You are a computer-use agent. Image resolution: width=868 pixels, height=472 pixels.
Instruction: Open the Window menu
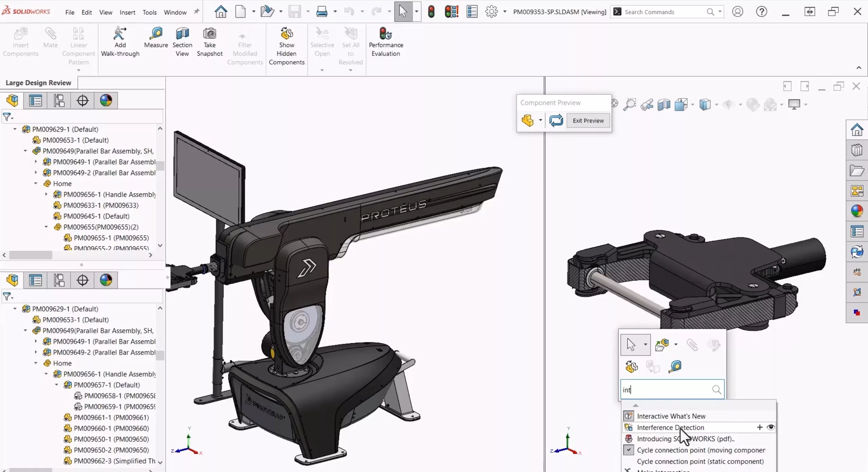(175, 12)
